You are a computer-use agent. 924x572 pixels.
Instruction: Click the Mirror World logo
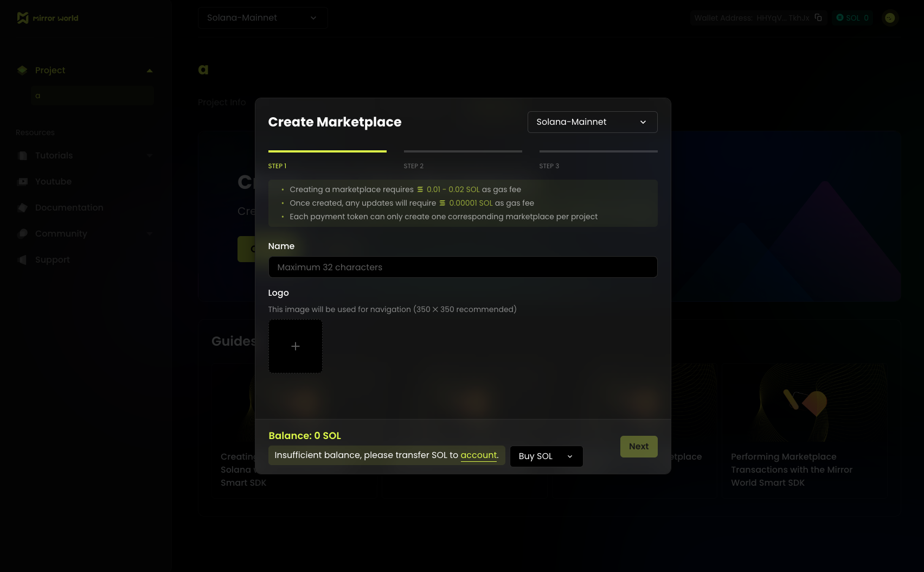pos(48,18)
